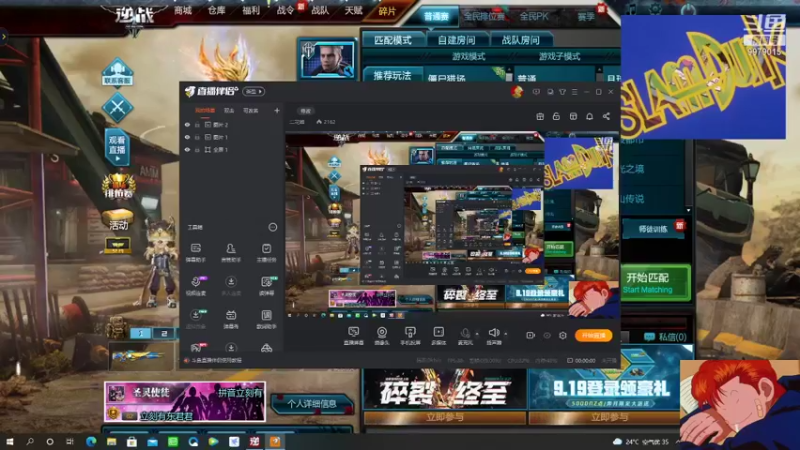Expand speaker options arrow
Viewport: 800px width, 450px height.
click(506, 334)
